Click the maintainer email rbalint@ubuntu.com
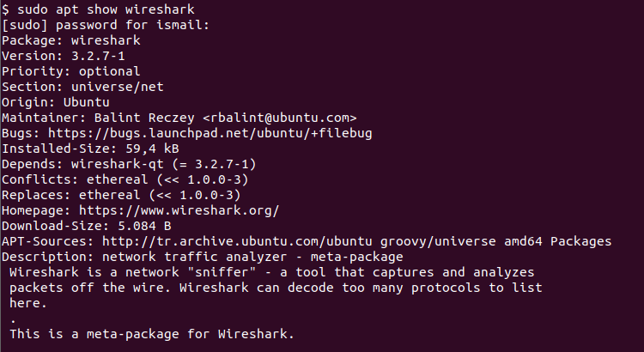The width and height of the screenshot is (644, 352). [280, 118]
